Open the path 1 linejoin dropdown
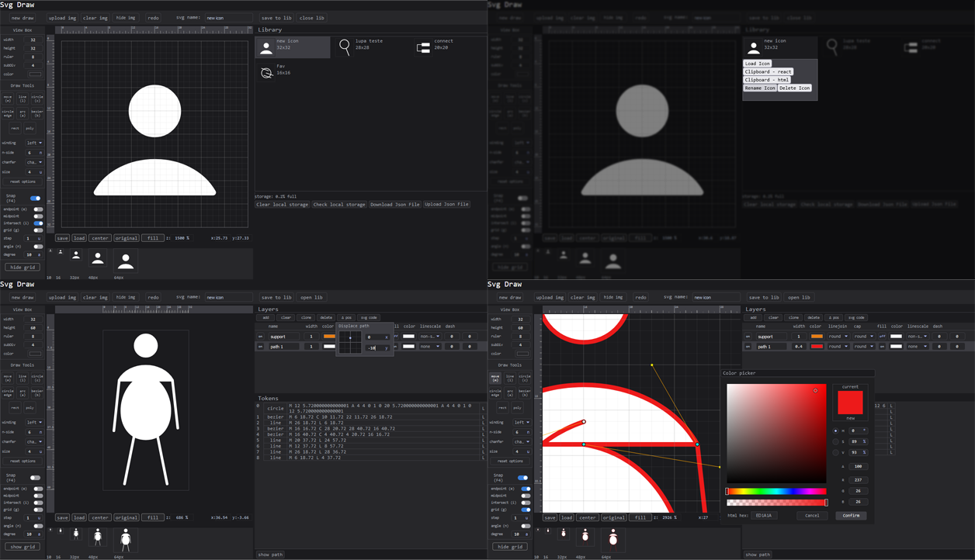Viewport: 975px width, 560px height. point(838,346)
